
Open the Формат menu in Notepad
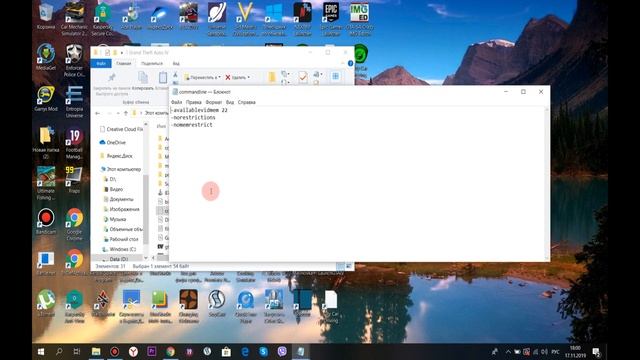click(213, 102)
